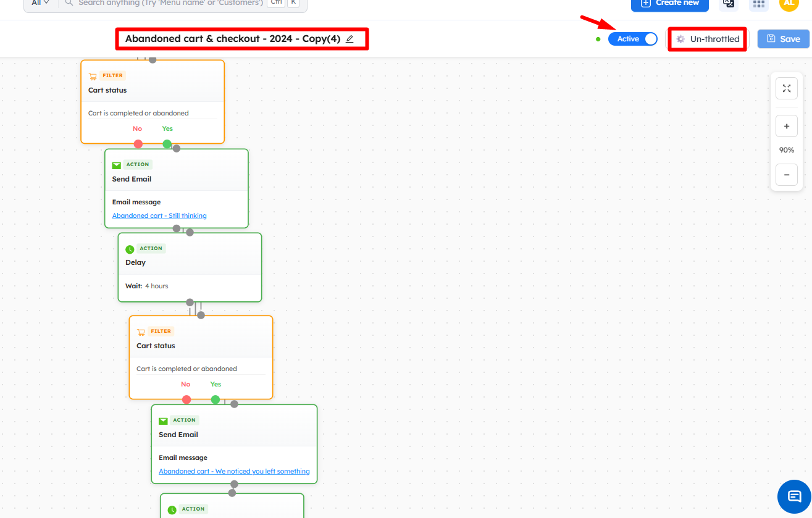Click the fit-to-screen icon
Image resolution: width=812 pixels, height=518 pixels.
coord(786,88)
